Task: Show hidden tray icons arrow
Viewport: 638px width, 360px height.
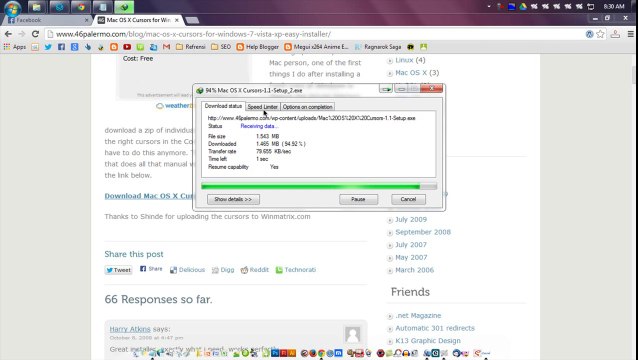Action: [489, 7]
